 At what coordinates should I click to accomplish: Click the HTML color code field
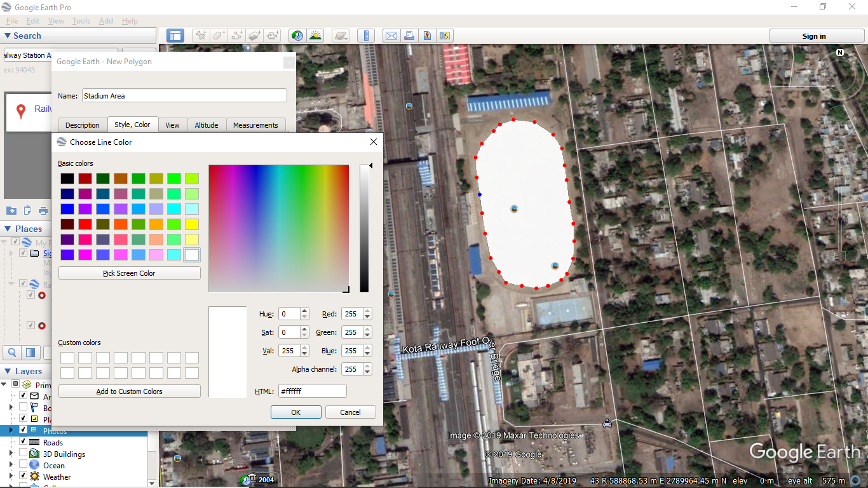[x=312, y=391]
